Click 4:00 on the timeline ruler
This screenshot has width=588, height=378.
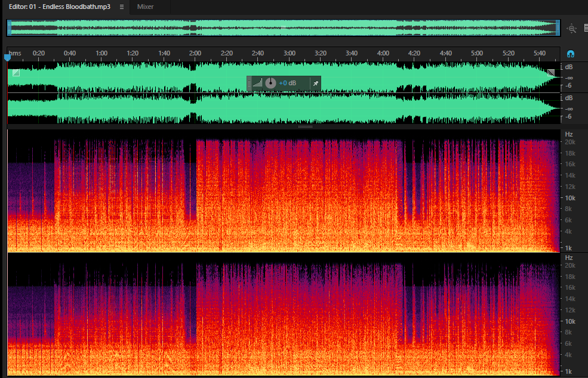(383, 53)
